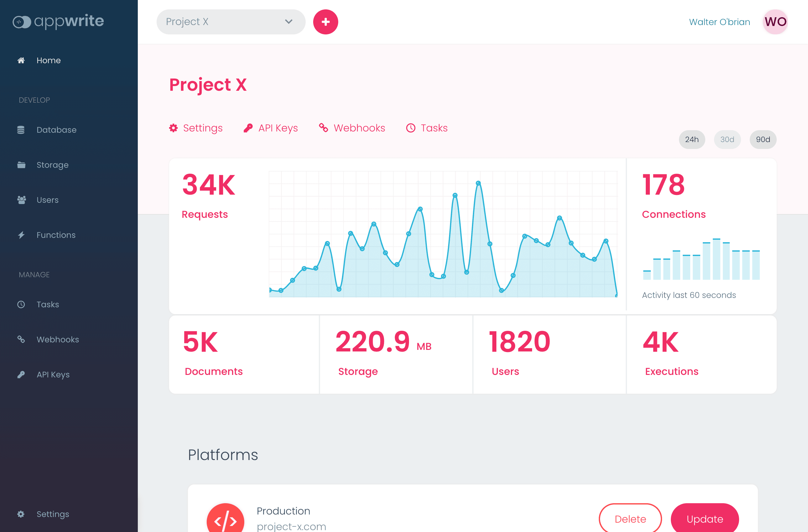Click the sidebar API Keys key icon
This screenshot has width=808, height=532.
[21, 375]
